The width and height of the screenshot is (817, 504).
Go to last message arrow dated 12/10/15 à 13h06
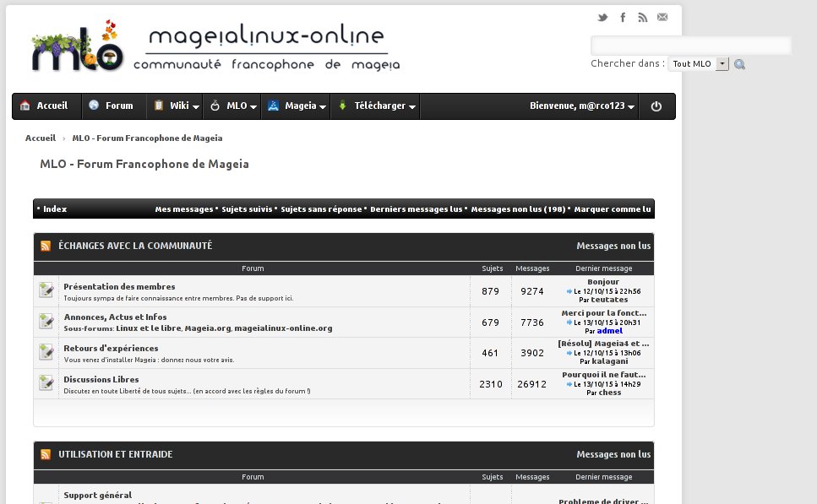click(569, 353)
